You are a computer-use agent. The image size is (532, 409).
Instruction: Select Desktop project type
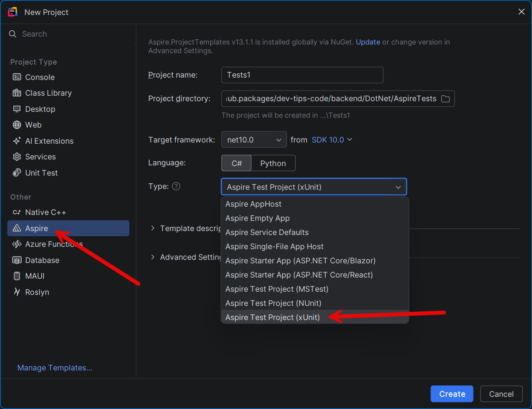point(68,109)
